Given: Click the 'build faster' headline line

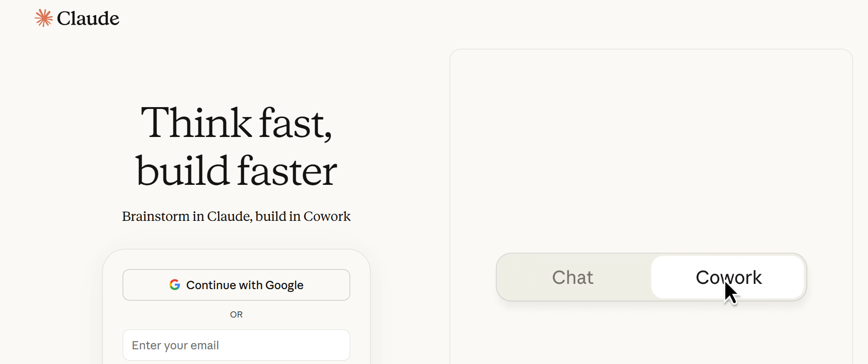Looking at the screenshot, I should 236,171.
